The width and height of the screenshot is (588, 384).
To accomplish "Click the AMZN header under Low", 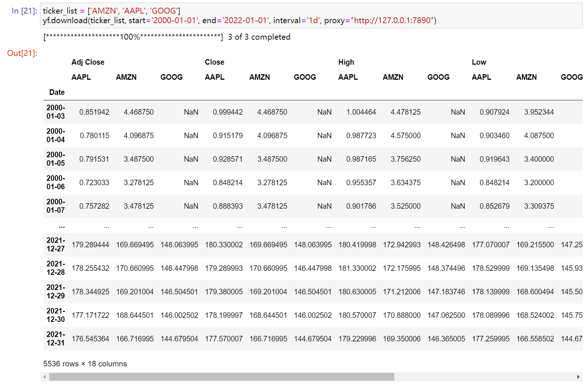I will point(526,77).
